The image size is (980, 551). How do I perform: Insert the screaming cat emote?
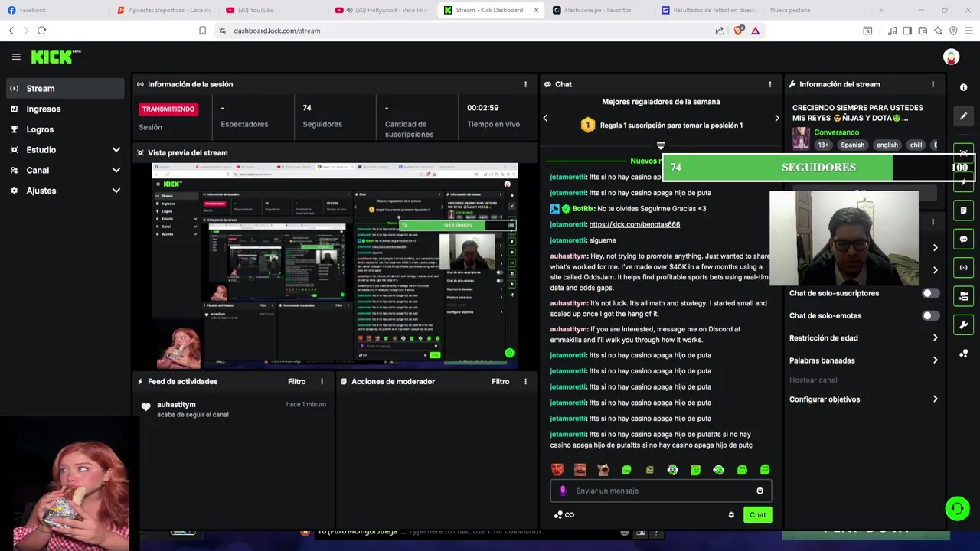pos(603,470)
